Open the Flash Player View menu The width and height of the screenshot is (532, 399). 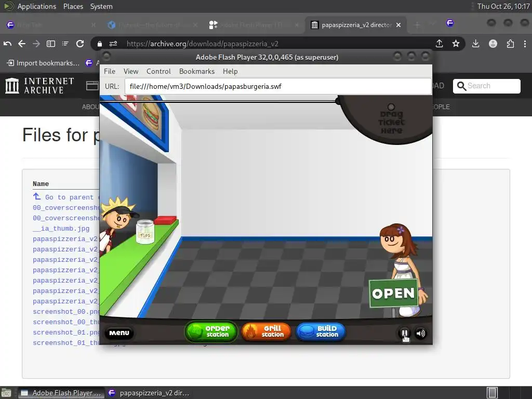[x=130, y=71]
